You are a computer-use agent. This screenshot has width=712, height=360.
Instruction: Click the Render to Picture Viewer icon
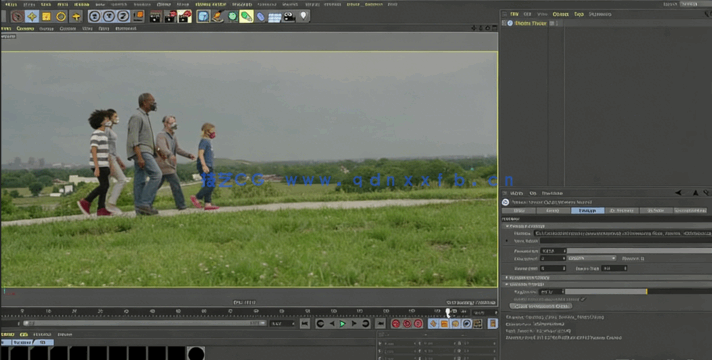[170, 17]
